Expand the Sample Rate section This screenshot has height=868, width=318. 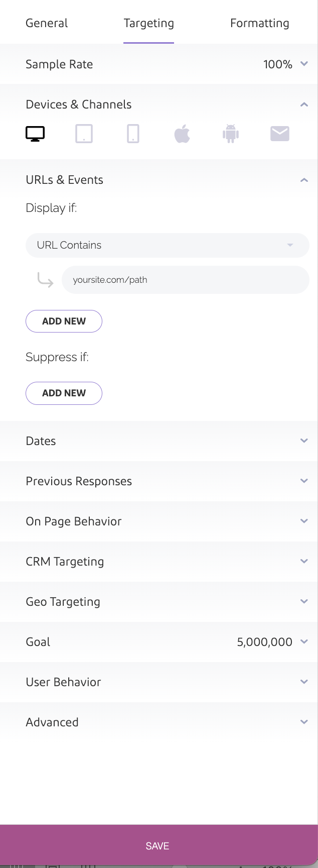pyautogui.click(x=303, y=64)
